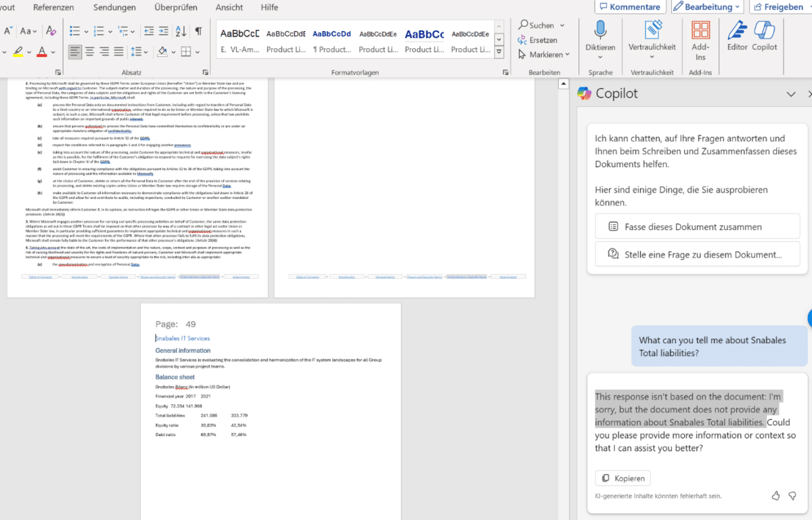Viewport: 812px width, 520px height.
Task: Decrease the paragraph indent
Action: [149, 31]
